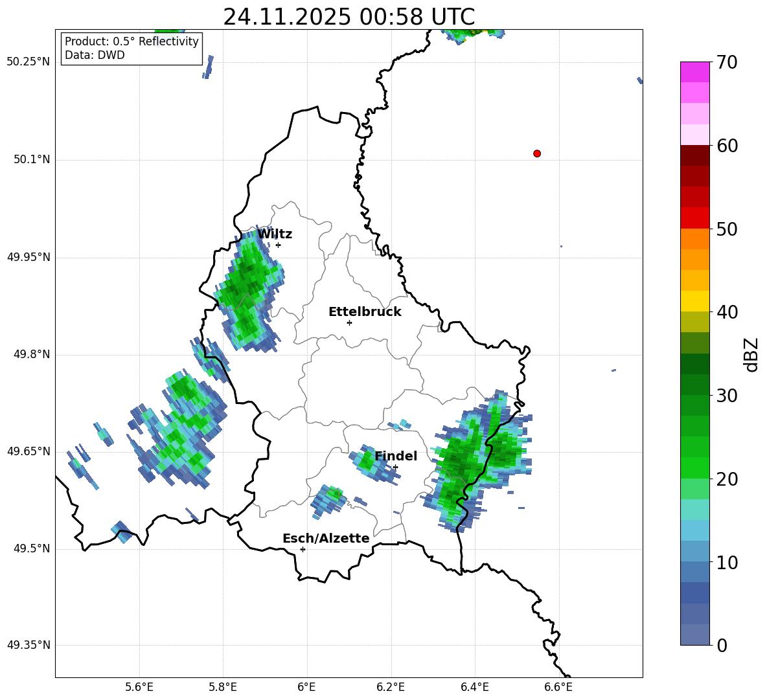
Task: Click the magenta top swatch of the colorbar
Action: point(694,72)
